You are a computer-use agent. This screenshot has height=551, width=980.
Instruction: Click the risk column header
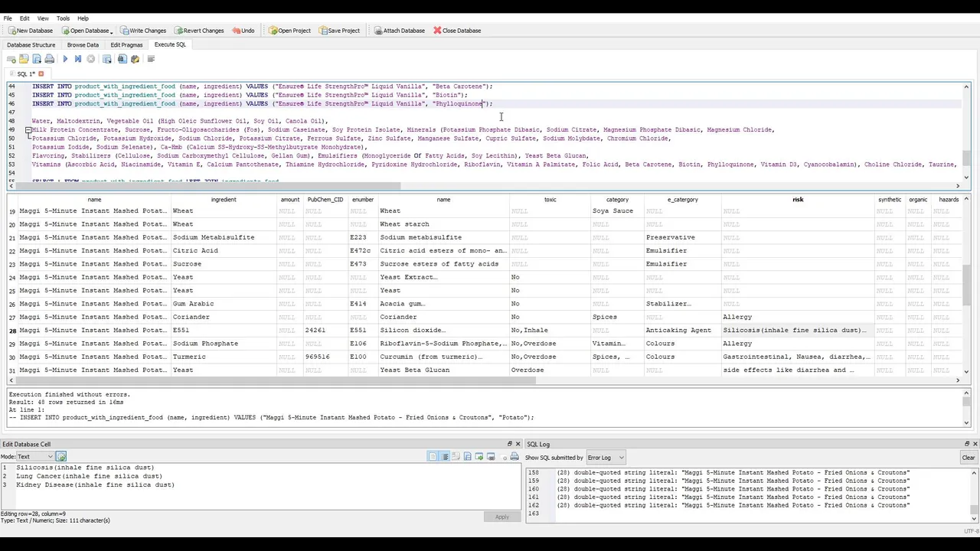[798, 200]
